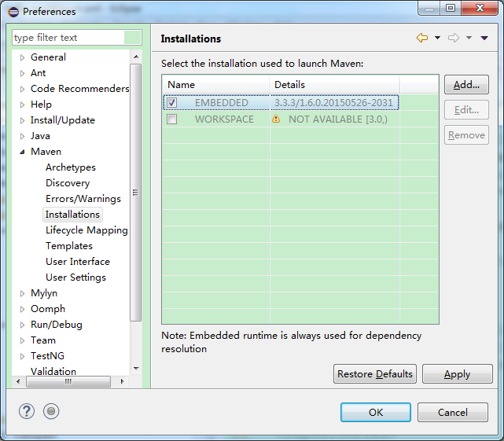Click the tree scroll down arrow
The width and height of the screenshot is (504, 441).
pyautogui.click(x=136, y=369)
